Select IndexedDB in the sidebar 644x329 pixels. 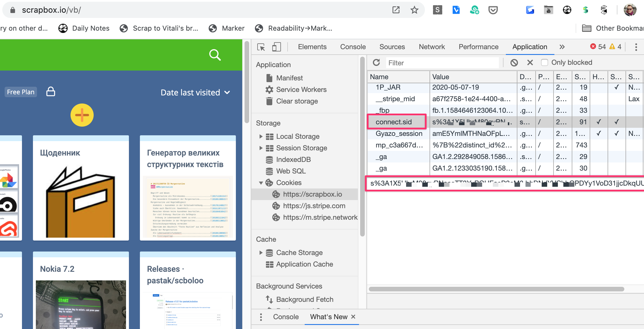pos(293,160)
